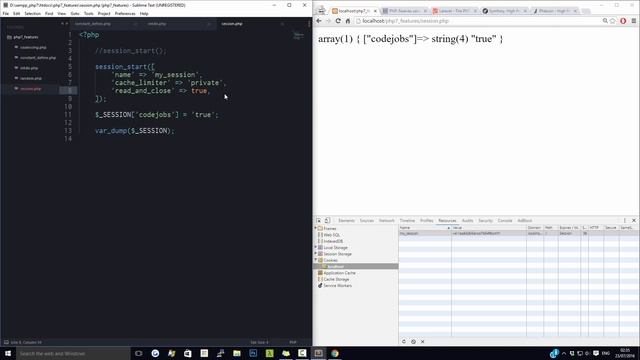Open the Help menu in Sublime Text
The width and height of the screenshot is (640, 360).
pos(144,13)
